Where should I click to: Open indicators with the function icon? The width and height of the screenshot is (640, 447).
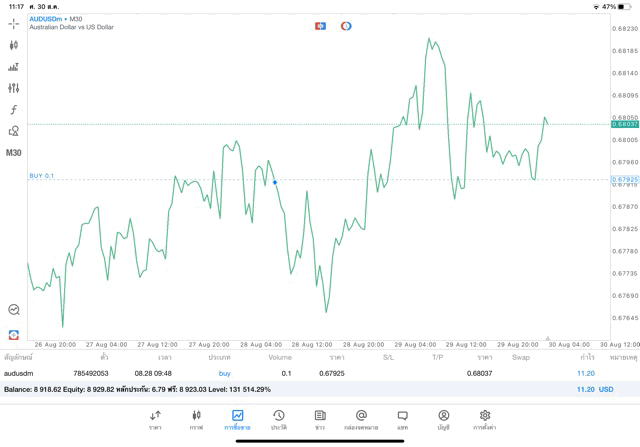pos(14,110)
